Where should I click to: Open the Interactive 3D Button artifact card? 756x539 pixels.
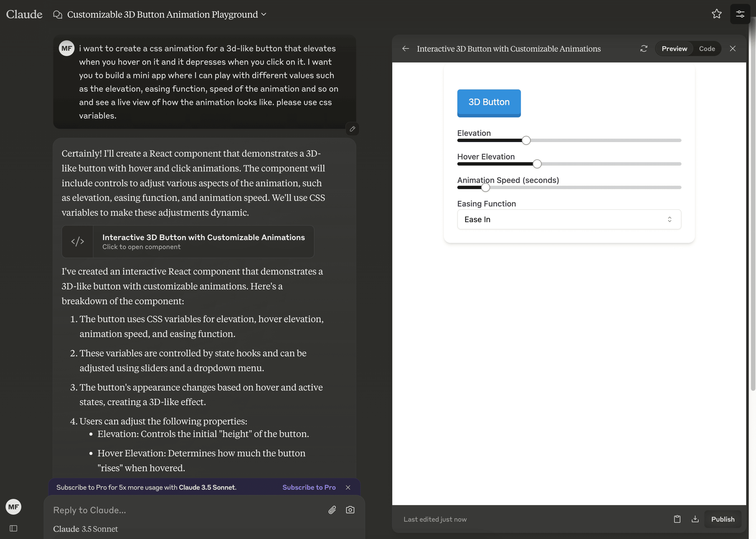(x=188, y=242)
